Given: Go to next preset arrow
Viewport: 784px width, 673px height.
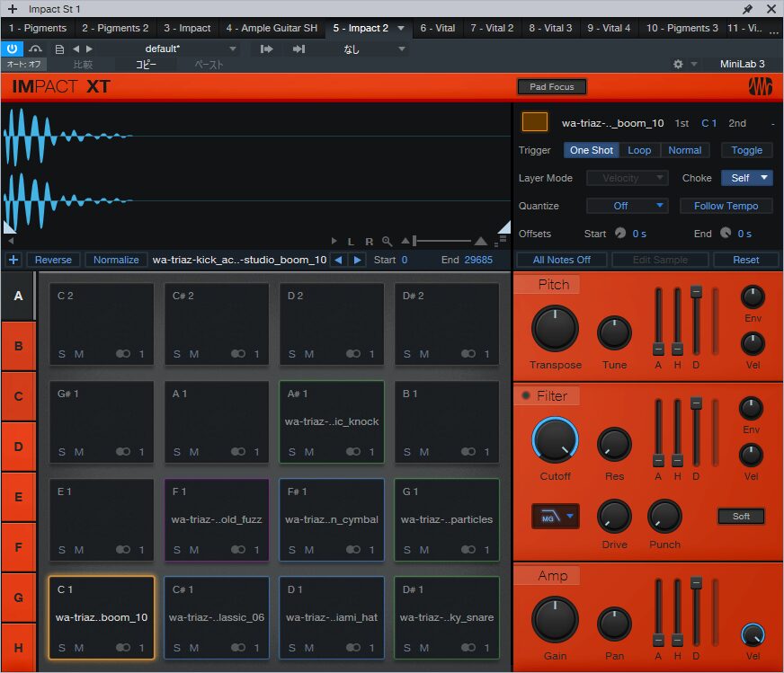Looking at the screenshot, I should click(89, 49).
